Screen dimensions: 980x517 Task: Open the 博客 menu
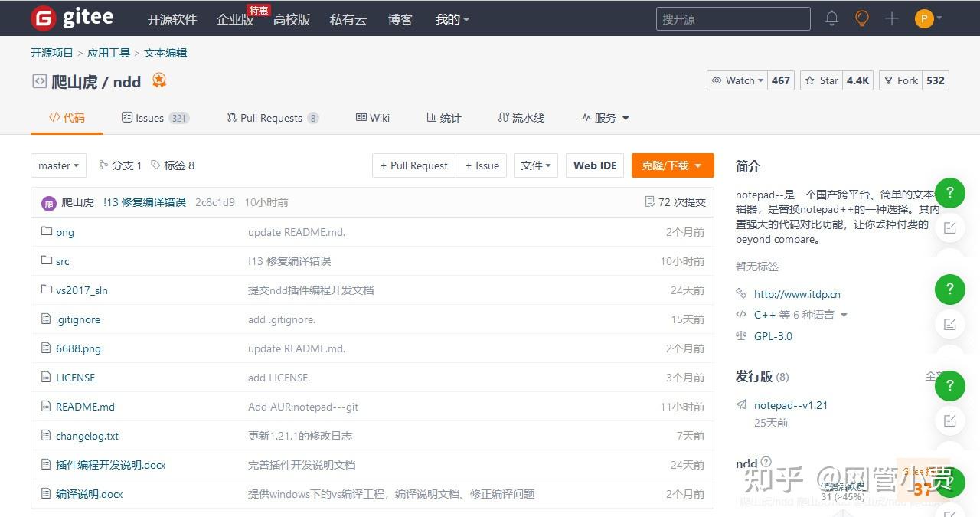coord(400,19)
